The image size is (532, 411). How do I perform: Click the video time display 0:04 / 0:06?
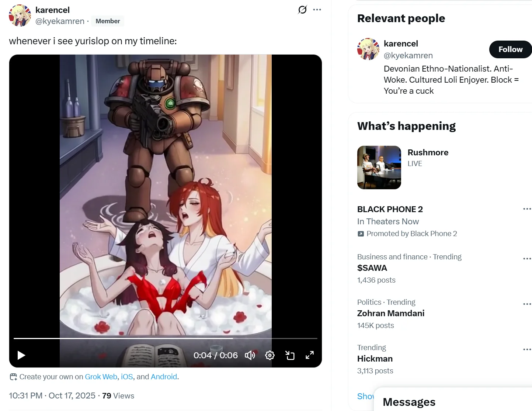pos(216,355)
